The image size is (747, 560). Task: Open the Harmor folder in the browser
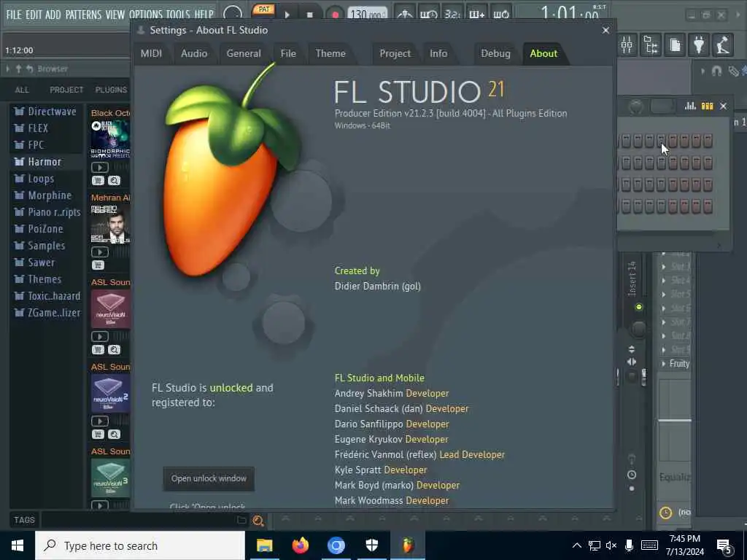(x=46, y=162)
